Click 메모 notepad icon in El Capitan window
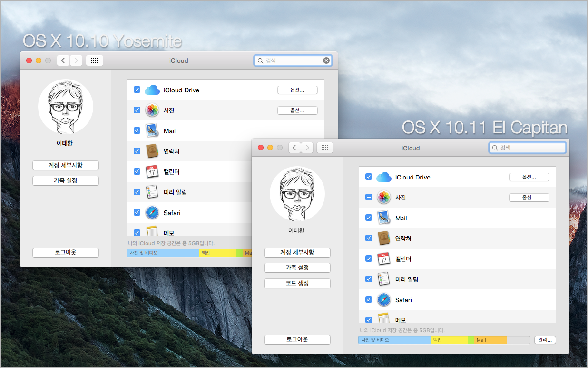The width and height of the screenshot is (588, 368). 383,318
